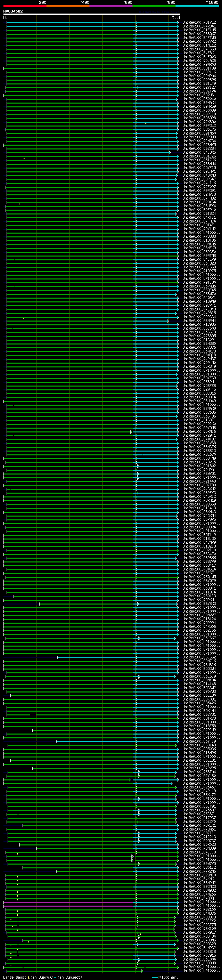Viewport: 222px width, 980px height.
Task: Click UniRef100_B4FSG3 entry
Action: click(199, 49)
